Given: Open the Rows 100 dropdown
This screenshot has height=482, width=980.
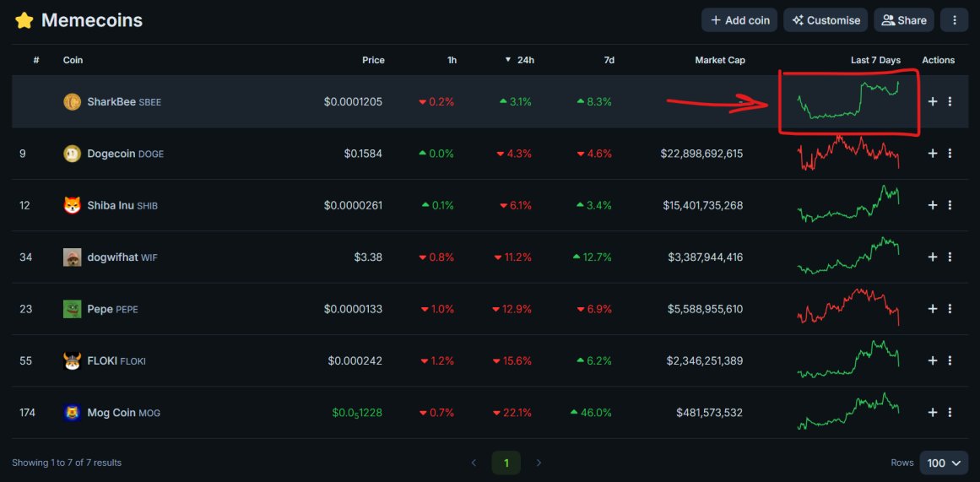Looking at the screenshot, I should 944,463.
